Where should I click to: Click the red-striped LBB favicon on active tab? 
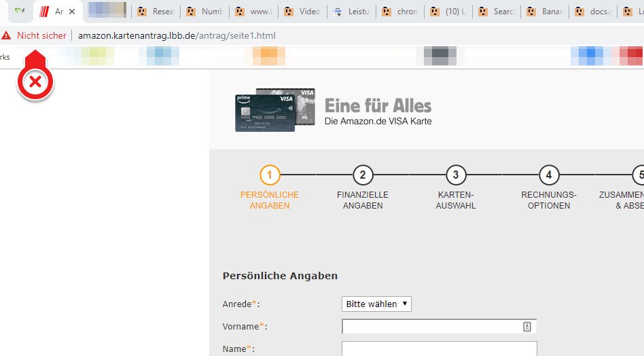tap(44, 12)
